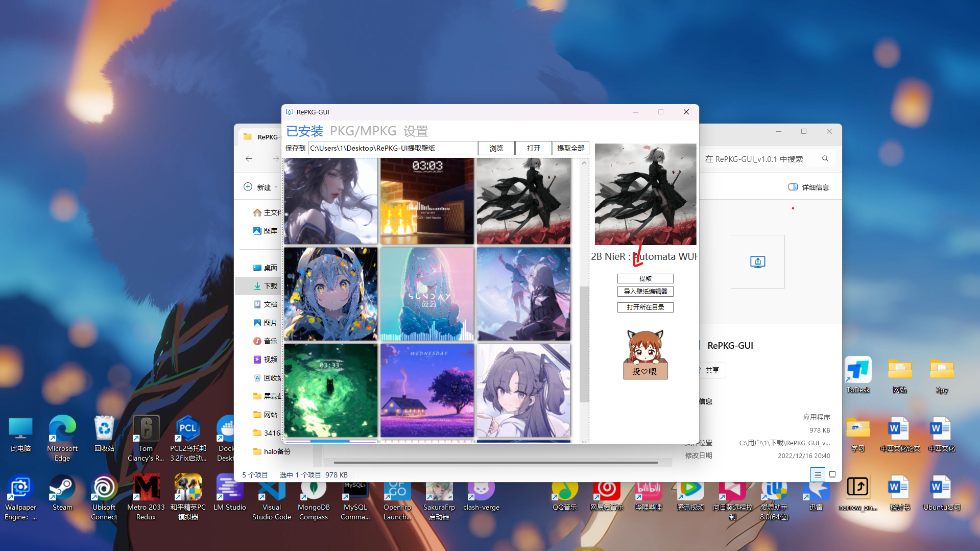980x551 pixels.
Task: Open Microsoft Edge desktop shortcut
Action: point(62,439)
